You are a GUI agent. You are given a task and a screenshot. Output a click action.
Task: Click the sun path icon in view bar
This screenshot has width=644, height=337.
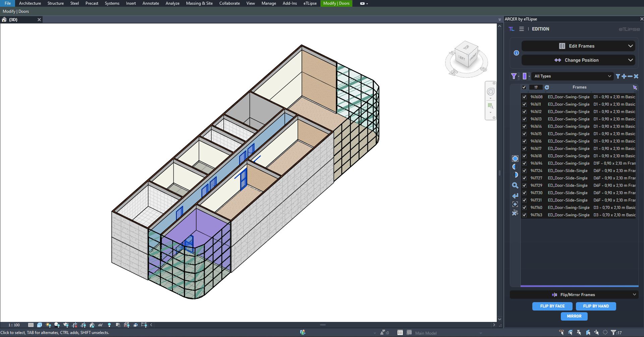click(x=48, y=325)
